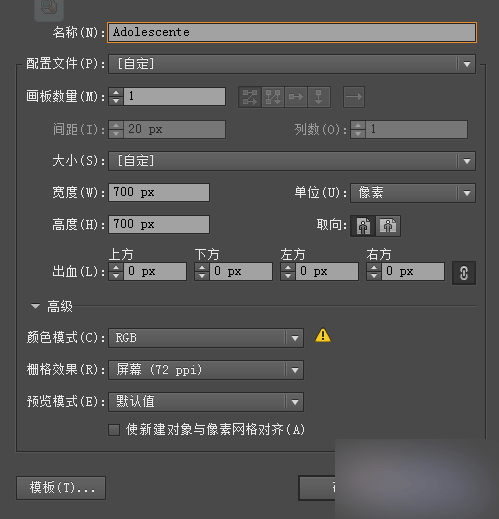This screenshot has width=499, height=519.
Task: Click the 名称 name field with Adolescente
Action: 292,32
